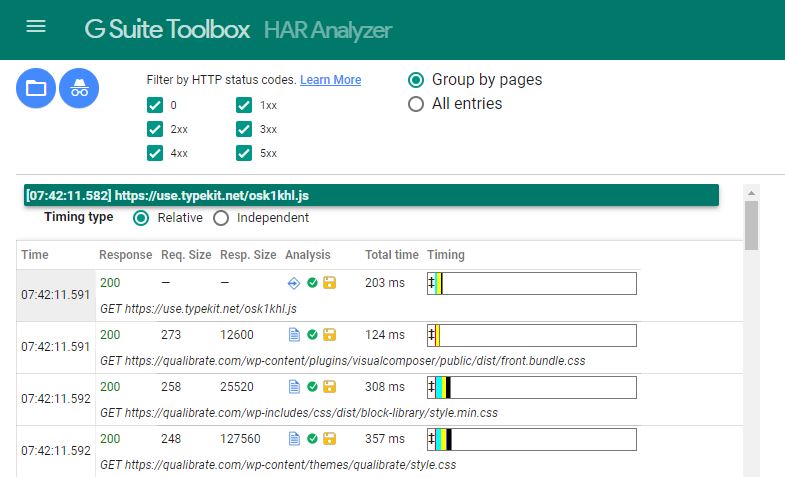Click request size value 258
785x477 pixels.
pos(171,387)
